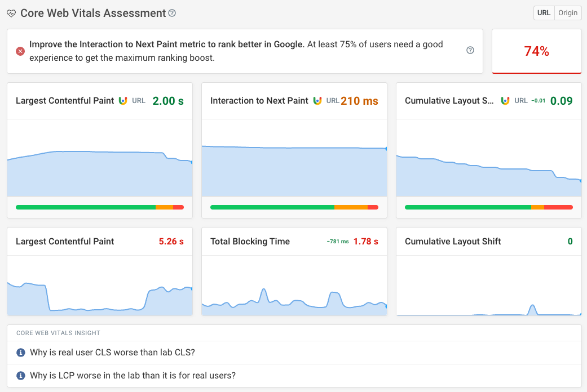This screenshot has height=392, width=587.
Task: Click the Interaction to Next Paint distribution bar
Action: tap(294, 207)
